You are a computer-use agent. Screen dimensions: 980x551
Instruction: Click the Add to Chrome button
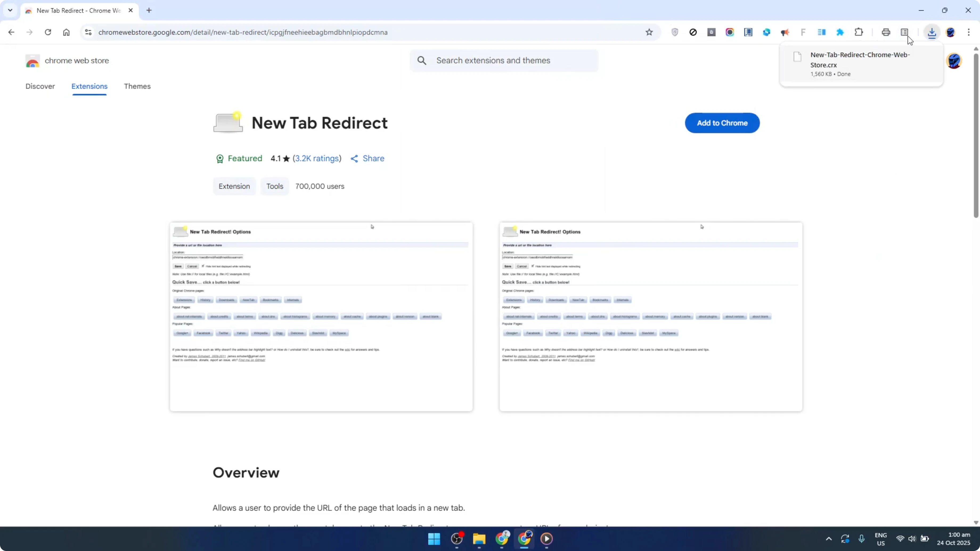point(722,123)
